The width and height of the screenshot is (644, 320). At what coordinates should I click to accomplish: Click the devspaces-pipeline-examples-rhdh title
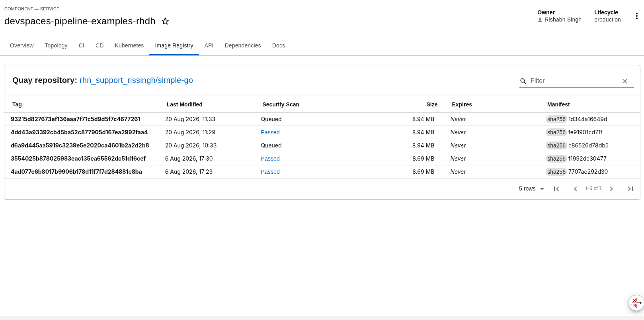click(80, 21)
